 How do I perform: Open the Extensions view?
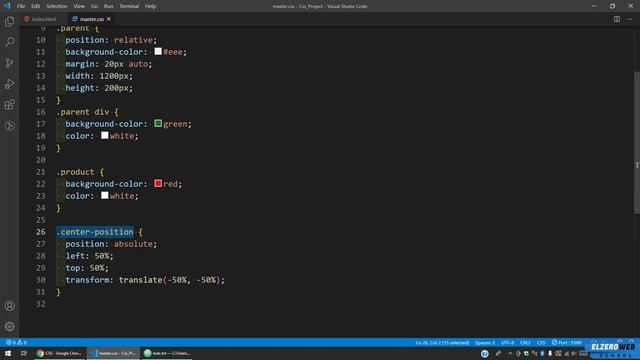coord(9,104)
